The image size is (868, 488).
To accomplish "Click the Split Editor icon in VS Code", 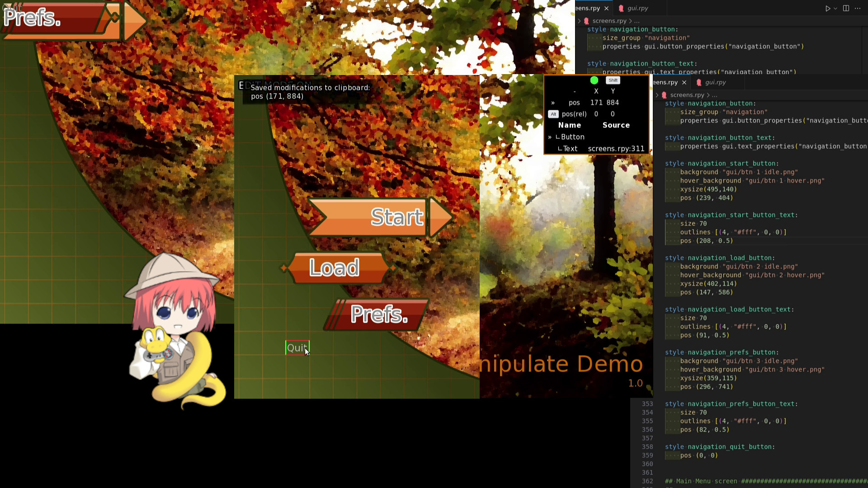I will (x=845, y=8).
